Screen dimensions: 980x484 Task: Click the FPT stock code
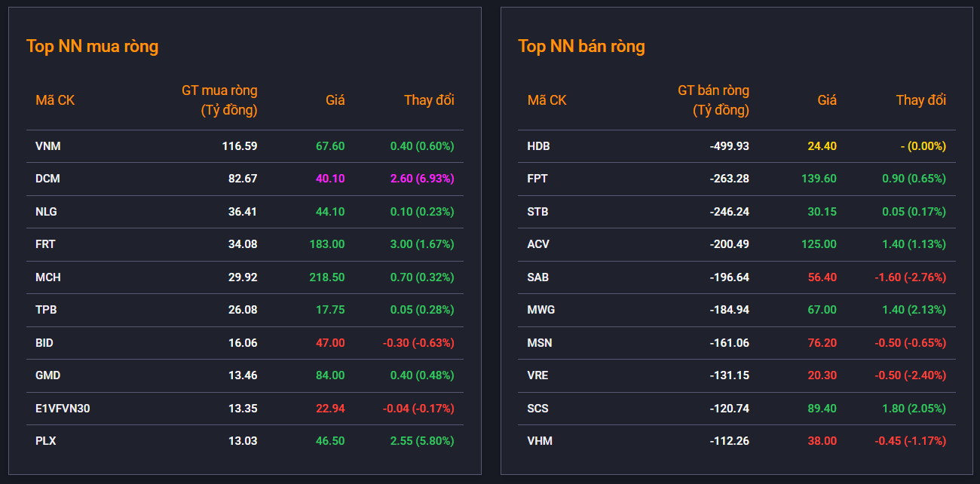[537, 179]
